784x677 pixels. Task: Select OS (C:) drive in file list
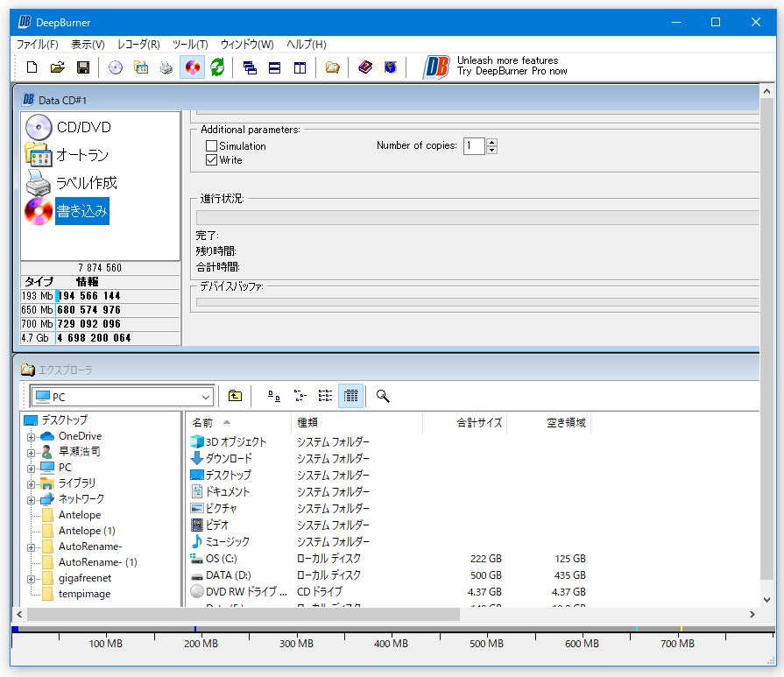click(222, 559)
